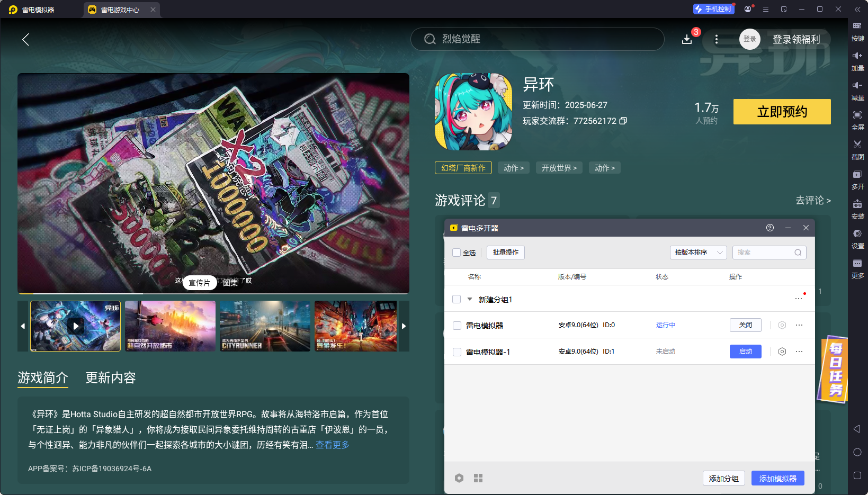The image size is (868, 495).
Task: Click the video progress bar under trailer
Action: pos(213,293)
